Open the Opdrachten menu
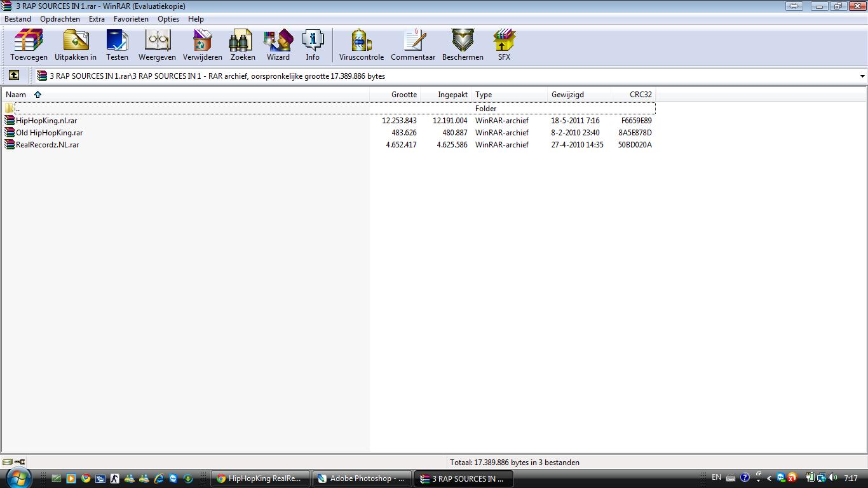This screenshot has width=868, height=488. pyautogui.click(x=60, y=19)
